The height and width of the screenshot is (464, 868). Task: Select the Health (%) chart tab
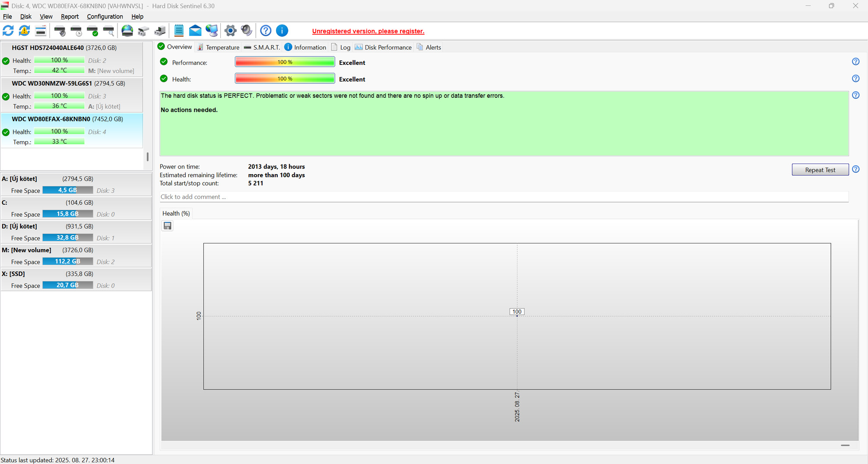pyautogui.click(x=176, y=214)
